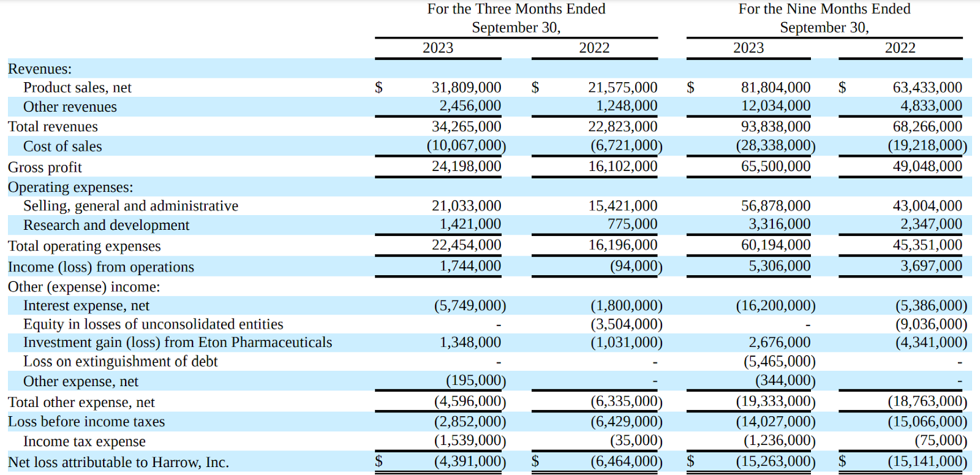Click Eton investment gain value 1,348,000

[x=470, y=342]
